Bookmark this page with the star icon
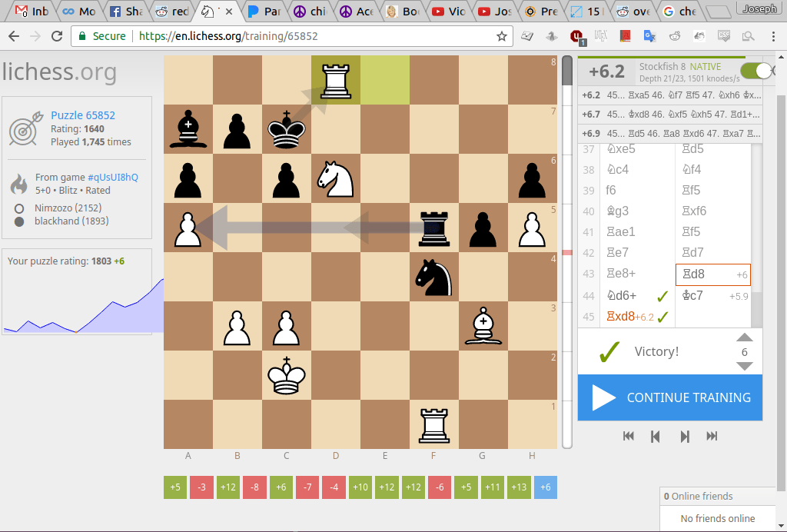The image size is (787, 532). [503, 35]
